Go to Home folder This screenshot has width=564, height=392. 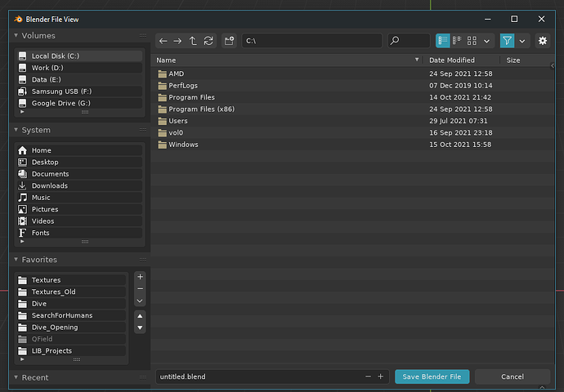point(79,150)
